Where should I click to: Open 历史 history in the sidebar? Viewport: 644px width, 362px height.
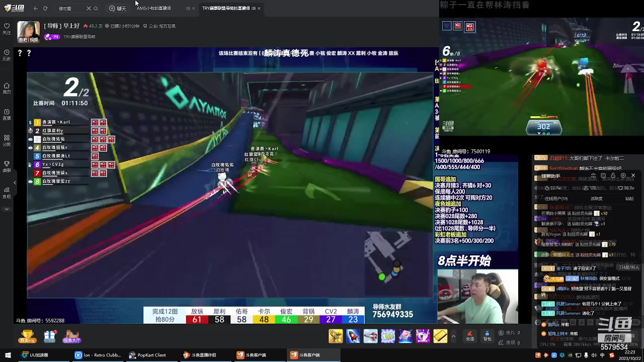point(7,55)
